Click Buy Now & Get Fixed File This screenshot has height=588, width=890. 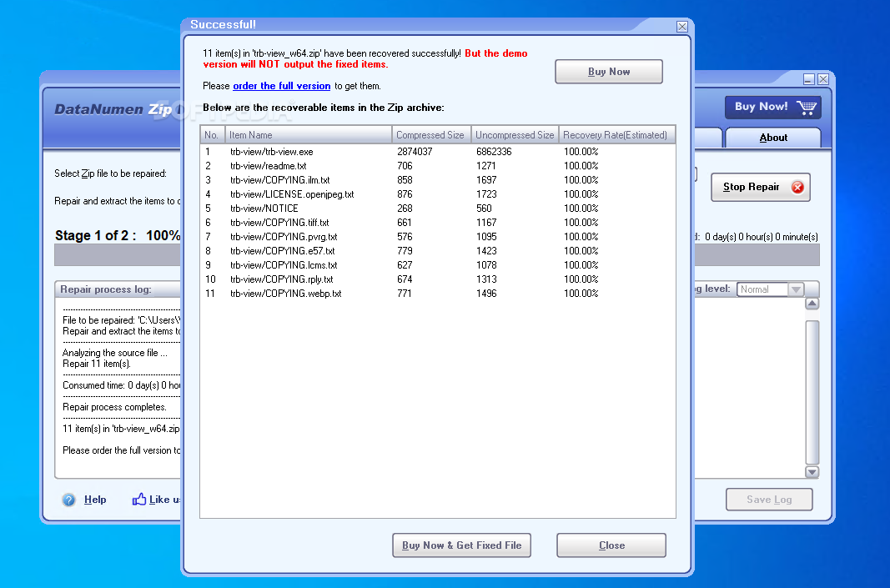[461, 545]
